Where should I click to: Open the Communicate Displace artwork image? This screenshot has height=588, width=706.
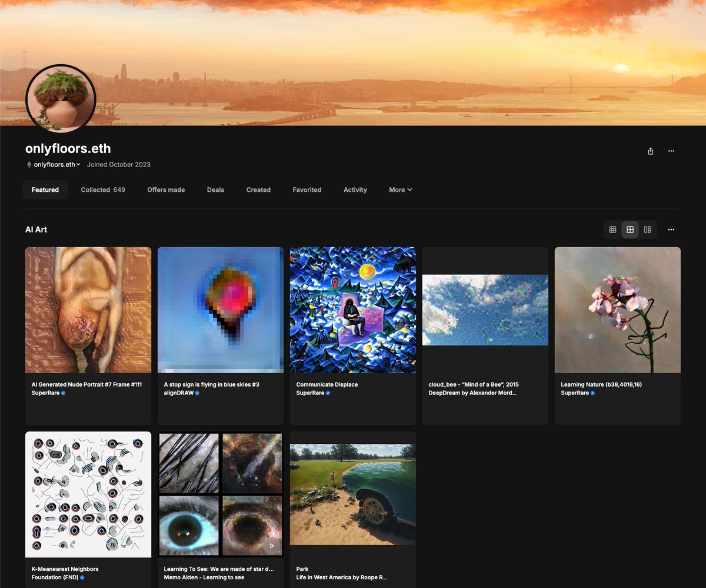353,310
